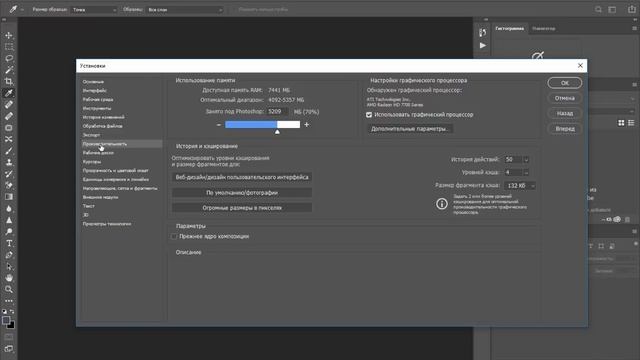Select the Type tool
Screen dimensions: 640x360
tap(9, 243)
